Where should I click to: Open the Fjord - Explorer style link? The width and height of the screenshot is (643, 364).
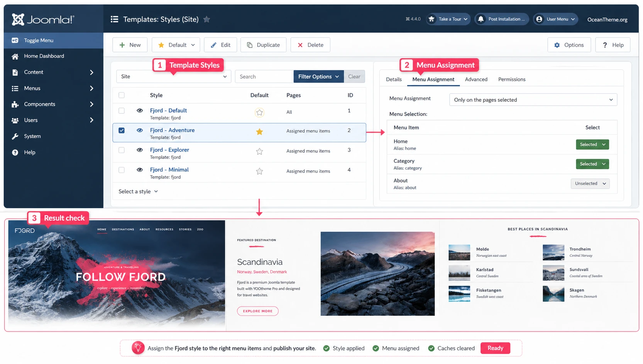(169, 150)
